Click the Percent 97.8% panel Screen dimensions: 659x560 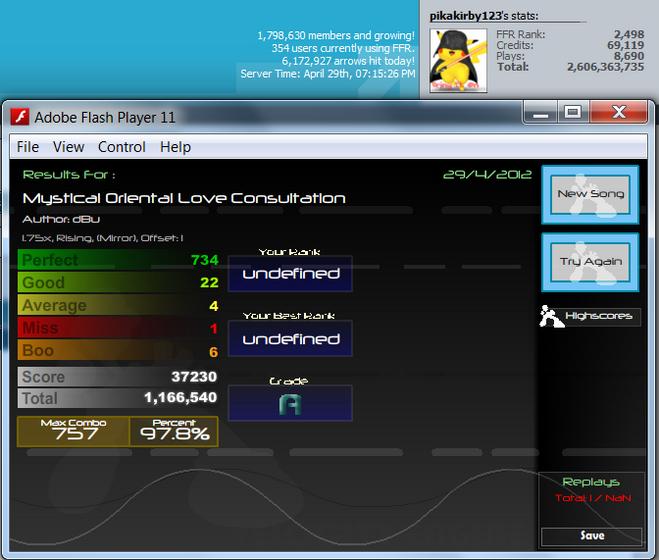174,431
